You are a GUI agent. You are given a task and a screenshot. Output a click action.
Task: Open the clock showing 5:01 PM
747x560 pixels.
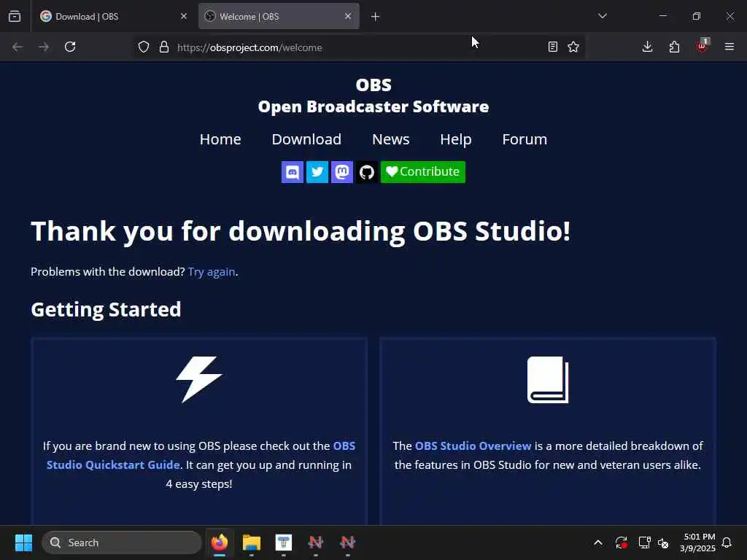[x=698, y=542]
